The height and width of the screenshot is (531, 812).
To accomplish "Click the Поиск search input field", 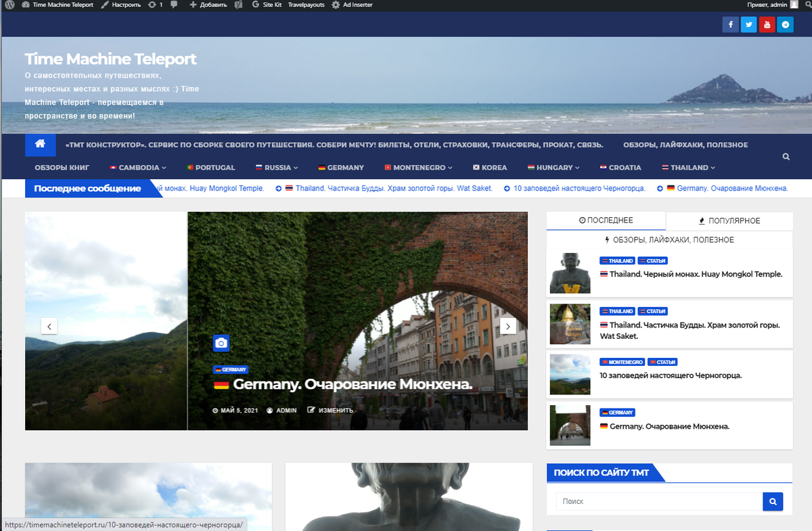I will pyautogui.click(x=659, y=501).
